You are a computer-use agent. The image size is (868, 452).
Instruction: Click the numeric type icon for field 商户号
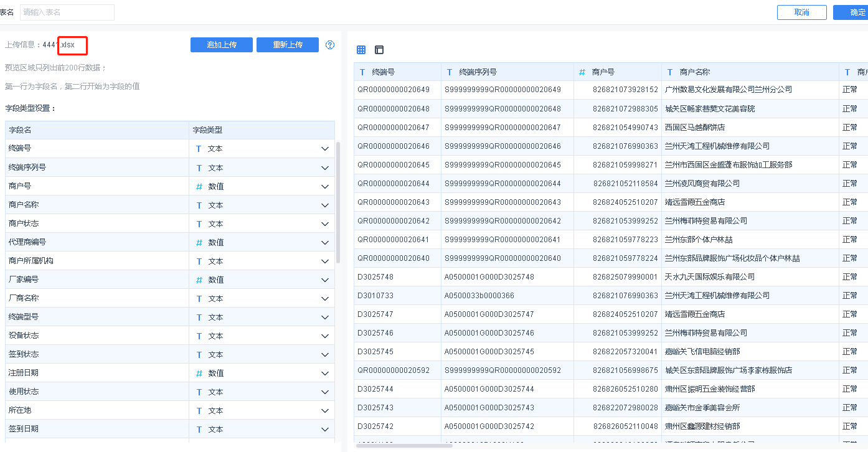pos(199,186)
